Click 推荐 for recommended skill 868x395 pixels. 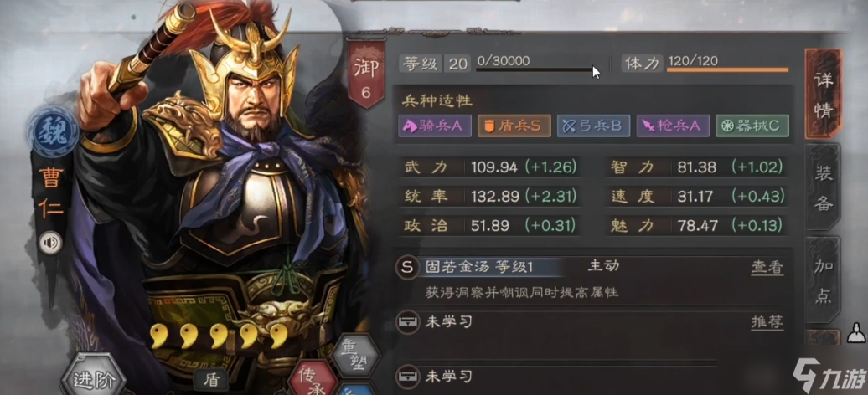pyautogui.click(x=767, y=322)
